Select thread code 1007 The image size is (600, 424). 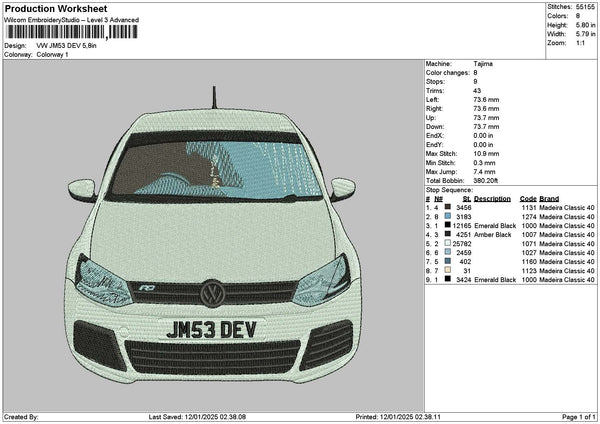[x=529, y=235]
